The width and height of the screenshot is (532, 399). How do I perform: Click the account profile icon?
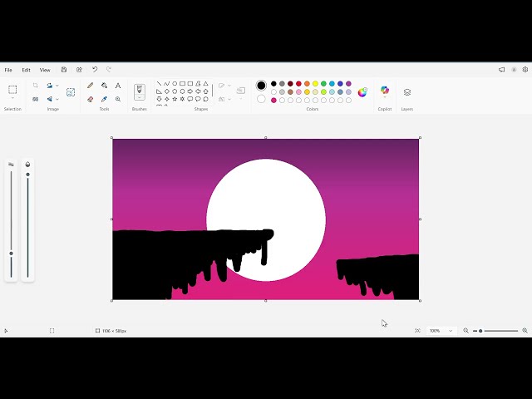514,70
